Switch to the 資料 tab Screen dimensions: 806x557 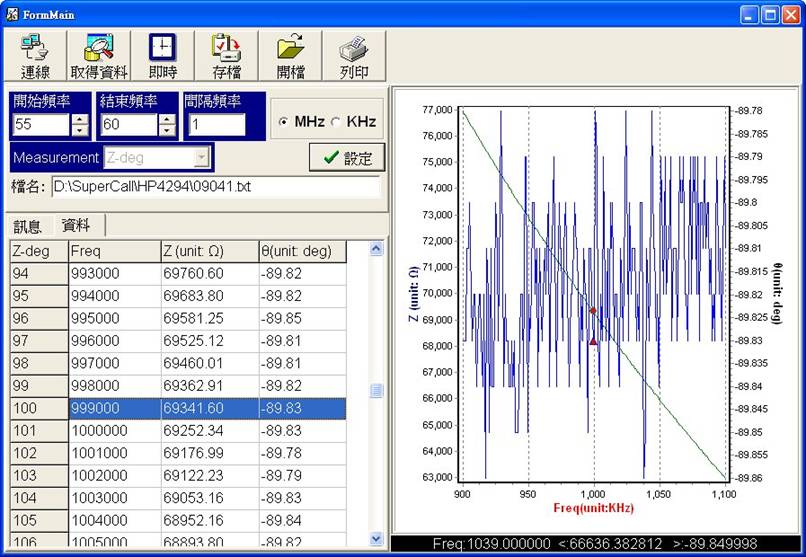click(76, 225)
